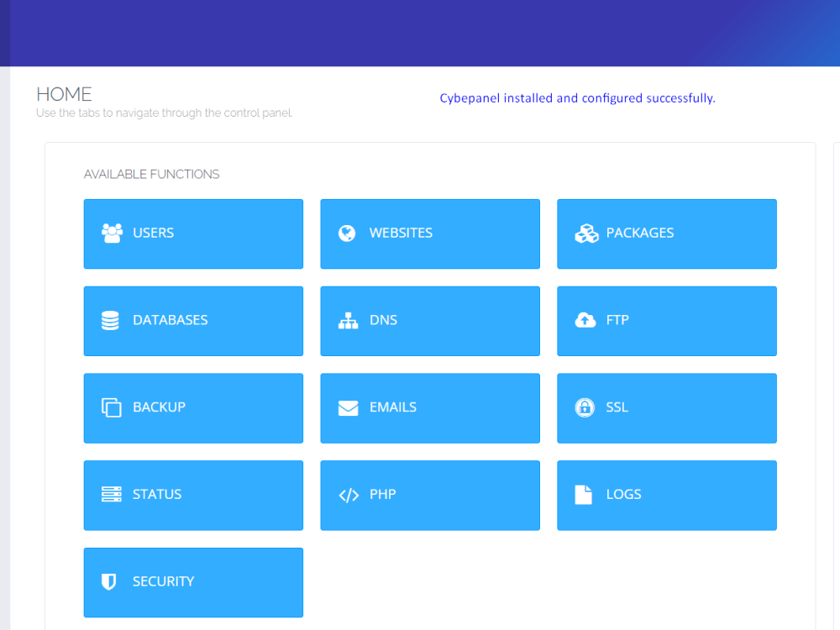Click the Logs document icon
Viewport: 840px width, 630px height.
click(x=585, y=495)
